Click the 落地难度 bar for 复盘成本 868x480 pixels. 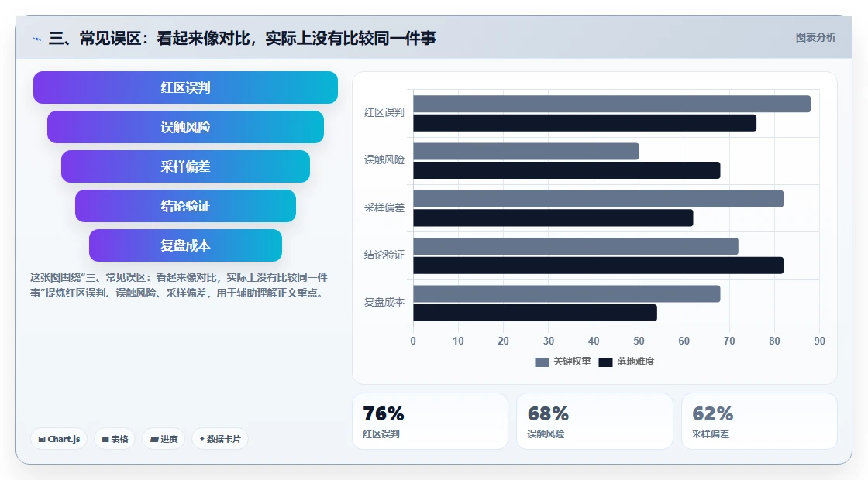[x=536, y=313]
